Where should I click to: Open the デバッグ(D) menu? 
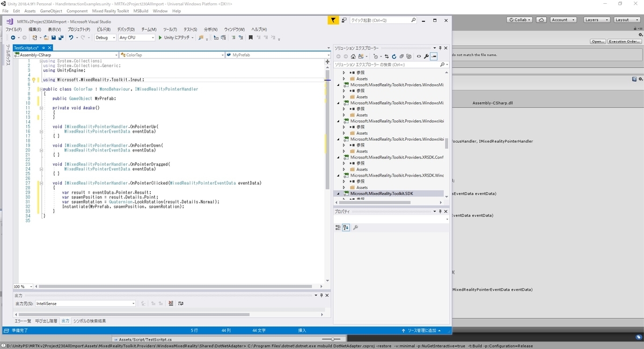[x=126, y=29]
